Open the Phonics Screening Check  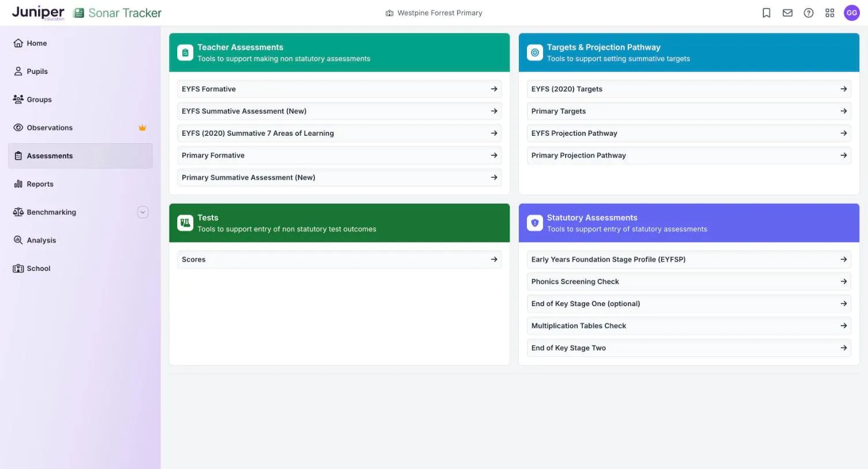689,281
